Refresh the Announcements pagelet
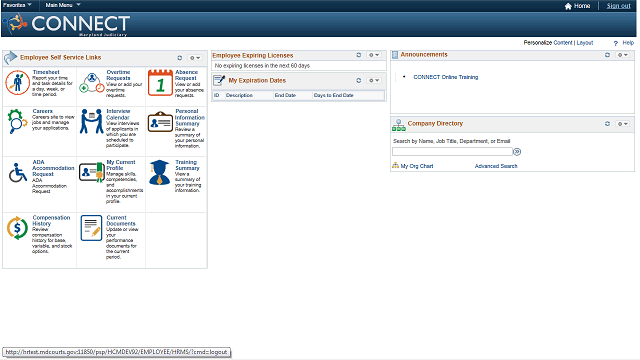This screenshot has height=360, width=640. pos(607,55)
